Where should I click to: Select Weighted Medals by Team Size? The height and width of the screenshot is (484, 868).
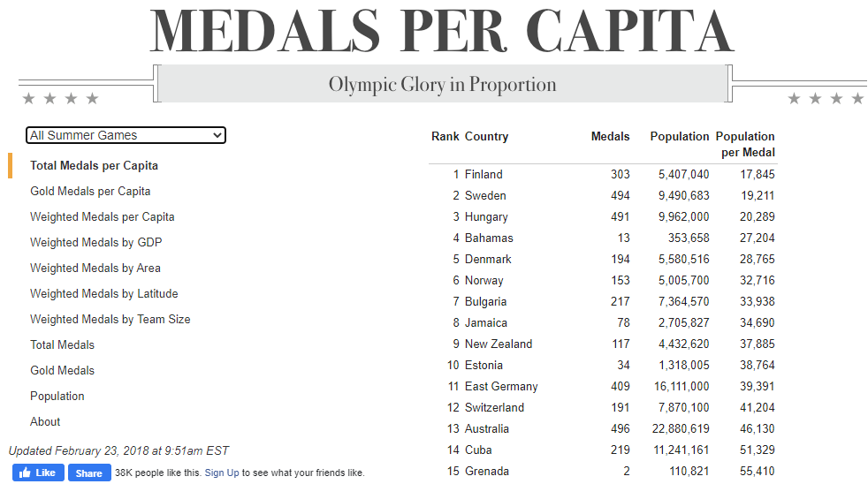(110, 319)
